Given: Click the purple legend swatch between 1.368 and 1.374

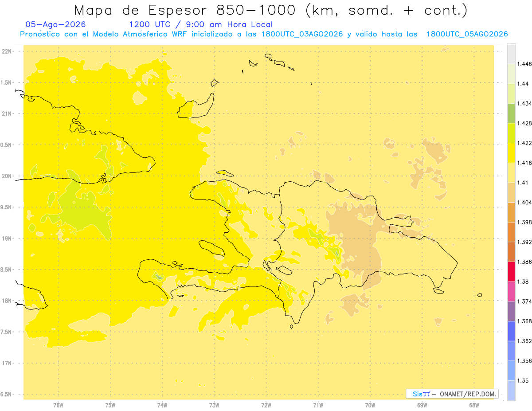Looking at the screenshot, I should pos(511,311).
